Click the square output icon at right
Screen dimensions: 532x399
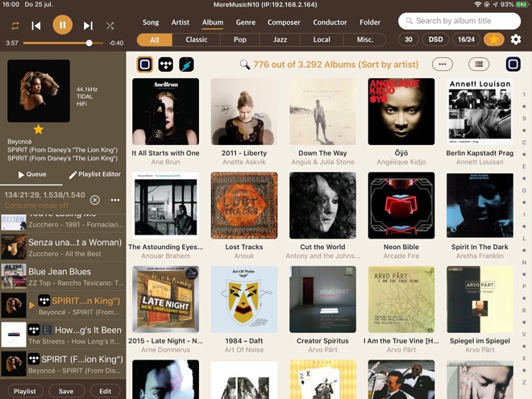pyautogui.click(x=513, y=64)
